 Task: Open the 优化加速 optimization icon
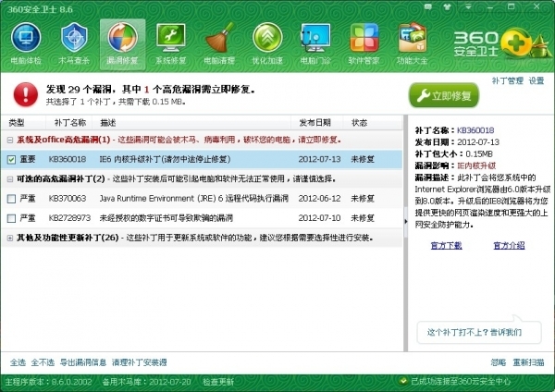[267, 43]
